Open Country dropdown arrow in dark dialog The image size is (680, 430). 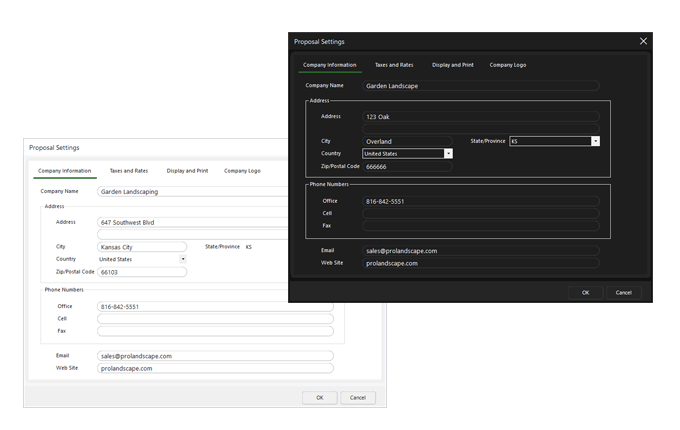pyautogui.click(x=448, y=154)
